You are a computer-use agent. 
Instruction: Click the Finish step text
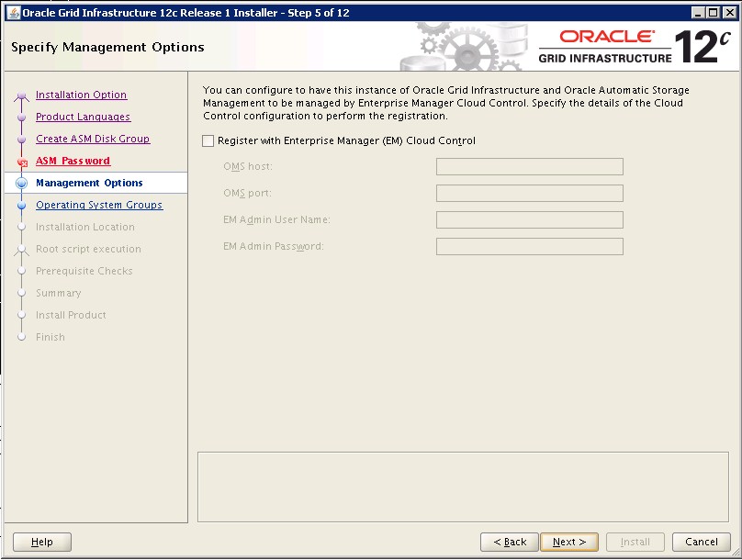click(x=51, y=337)
